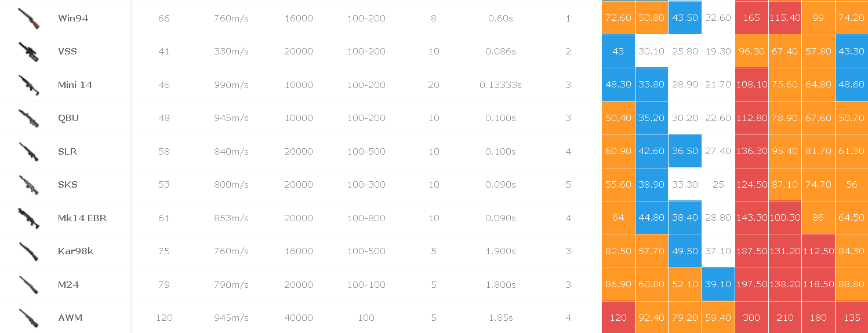Click the M24 sniper icon
The width and height of the screenshot is (868, 333).
click(28, 285)
